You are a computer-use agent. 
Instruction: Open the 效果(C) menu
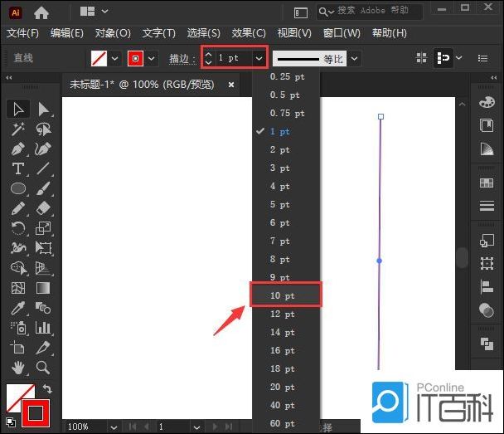(249, 33)
